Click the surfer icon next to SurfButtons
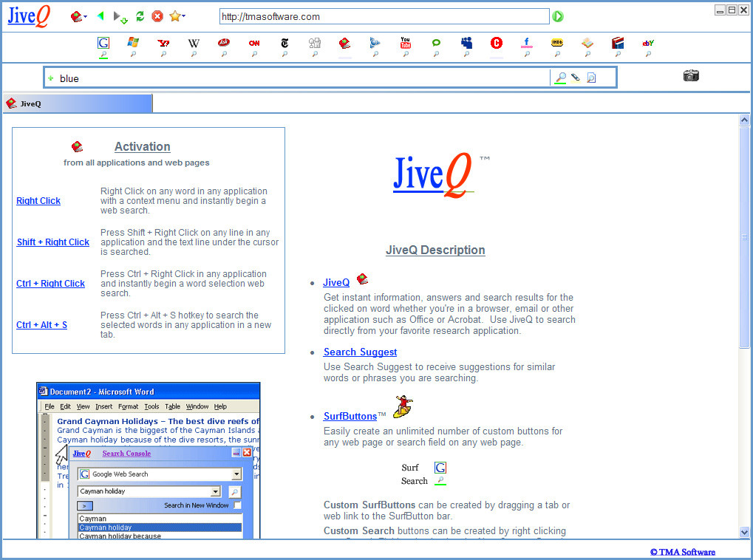 click(x=403, y=407)
